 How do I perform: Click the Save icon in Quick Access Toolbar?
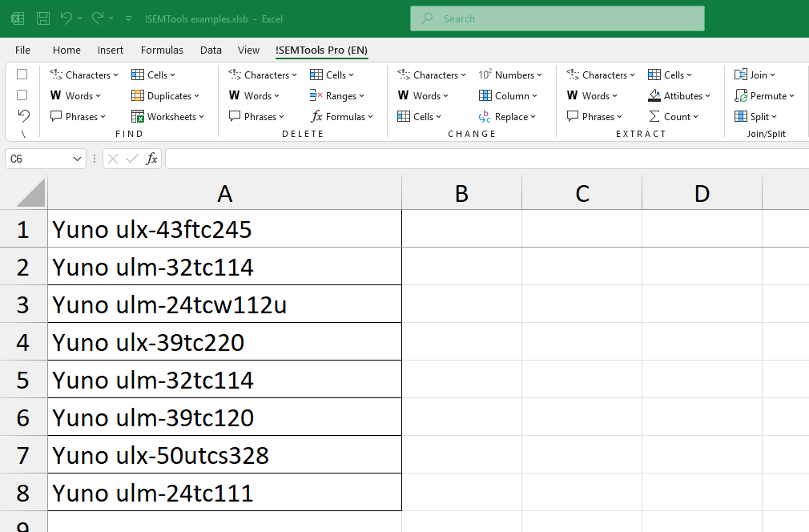coord(42,18)
